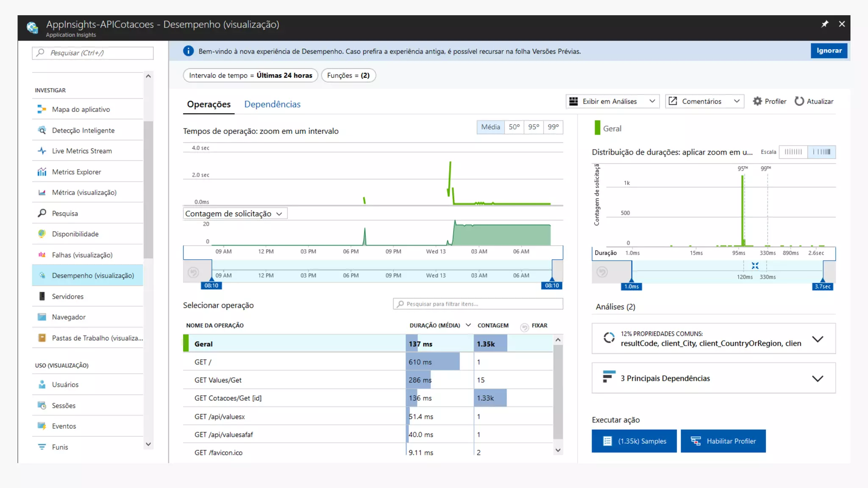Switch aggregation to Média

(x=490, y=127)
